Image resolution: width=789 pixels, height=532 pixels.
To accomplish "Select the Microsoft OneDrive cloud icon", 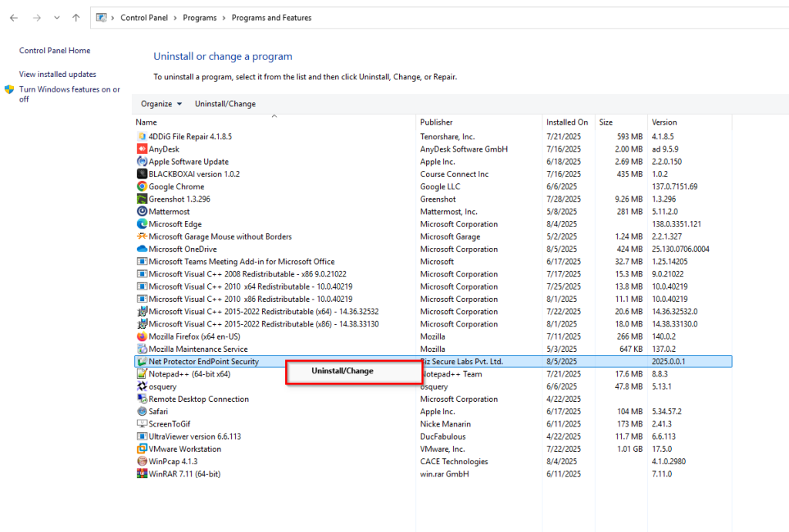I will pos(142,249).
